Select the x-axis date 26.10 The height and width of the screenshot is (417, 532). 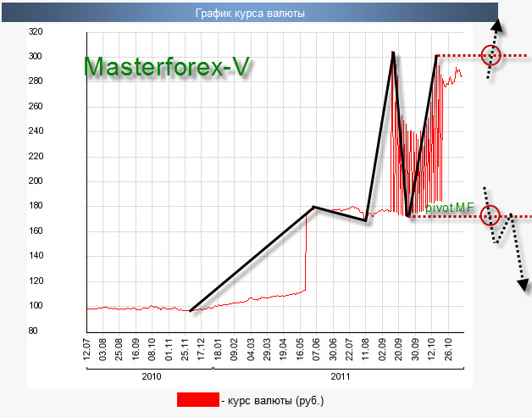pos(448,349)
